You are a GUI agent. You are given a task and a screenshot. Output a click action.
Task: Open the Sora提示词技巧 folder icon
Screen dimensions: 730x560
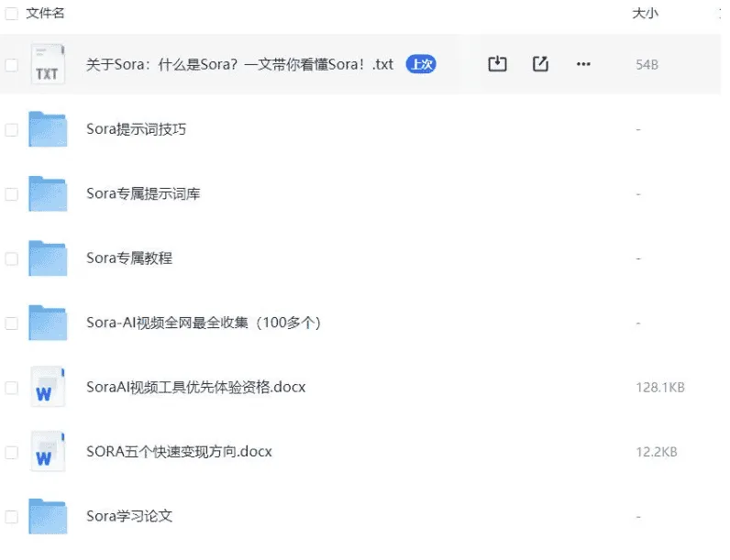click(x=48, y=129)
